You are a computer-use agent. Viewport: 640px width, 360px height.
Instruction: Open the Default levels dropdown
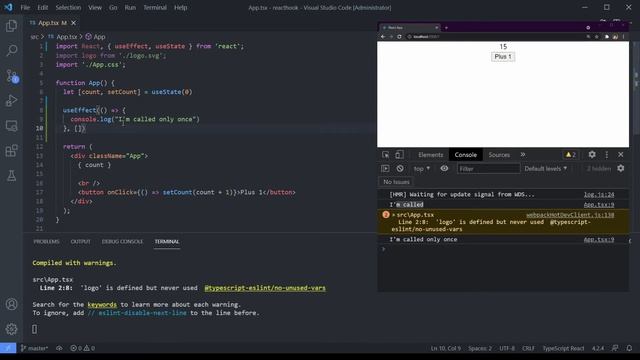pos(546,169)
